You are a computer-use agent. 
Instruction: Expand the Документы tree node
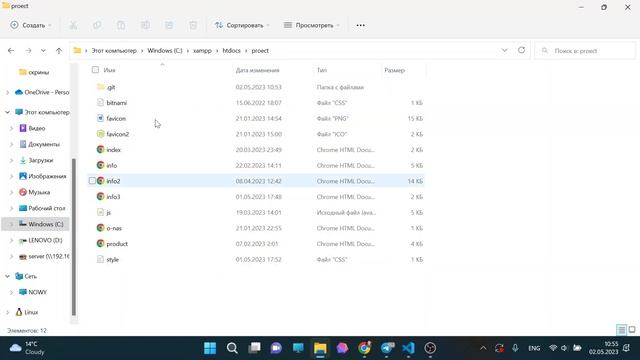pyautogui.click(x=11, y=144)
